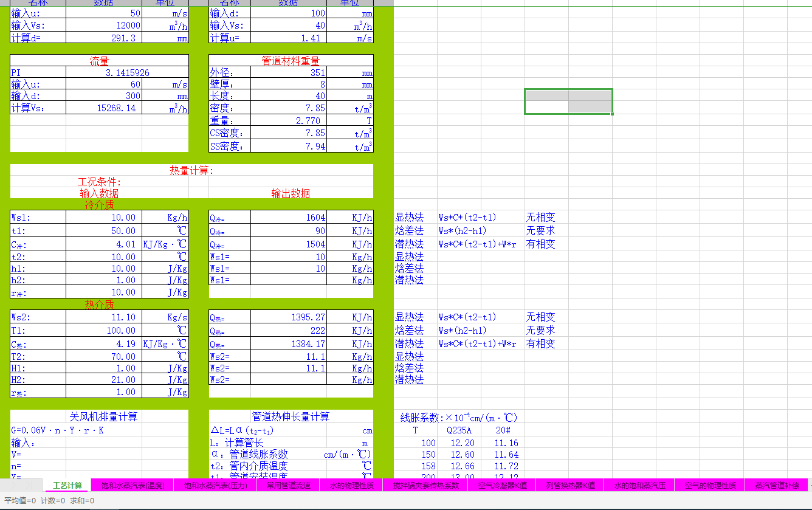Select the H2 value 21.00
Viewport: 812px width, 510px height.
(x=104, y=380)
